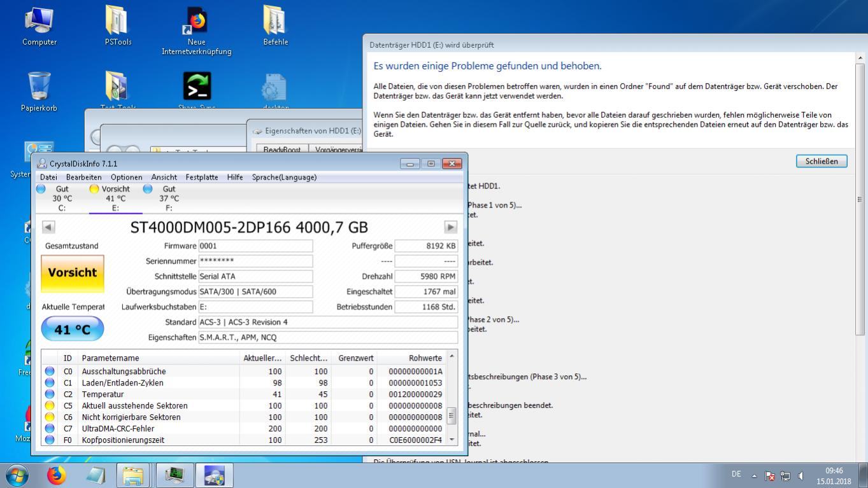Open the Ansicht menu
868x488 pixels.
click(164, 178)
